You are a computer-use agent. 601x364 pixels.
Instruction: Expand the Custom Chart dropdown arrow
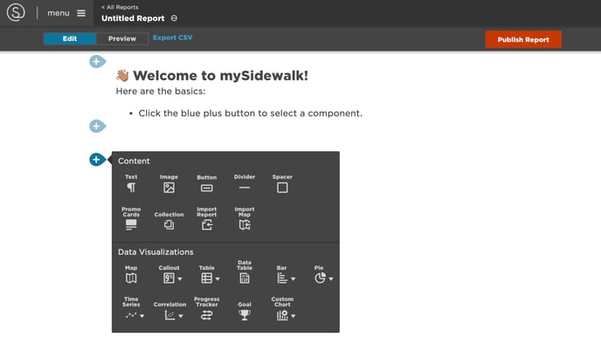coord(294,316)
